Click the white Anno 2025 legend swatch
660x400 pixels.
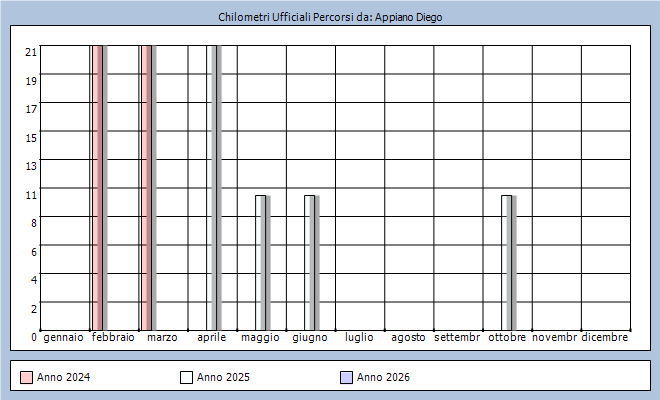click(x=186, y=377)
